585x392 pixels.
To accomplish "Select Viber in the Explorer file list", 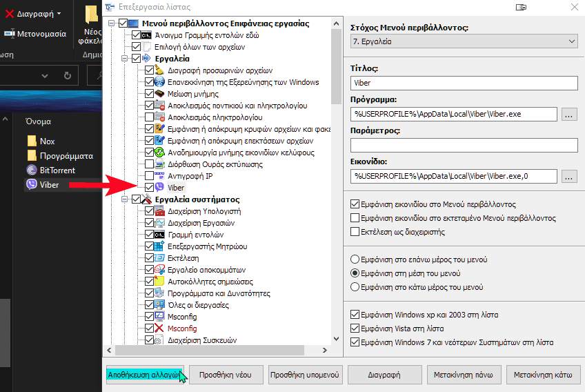I will [x=49, y=185].
